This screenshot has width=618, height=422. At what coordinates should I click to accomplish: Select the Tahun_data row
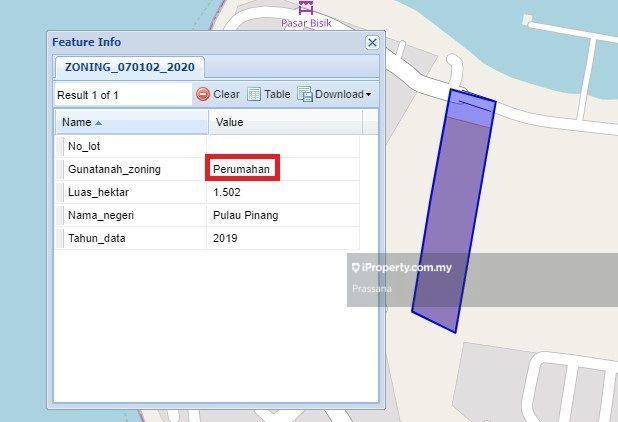(133, 238)
